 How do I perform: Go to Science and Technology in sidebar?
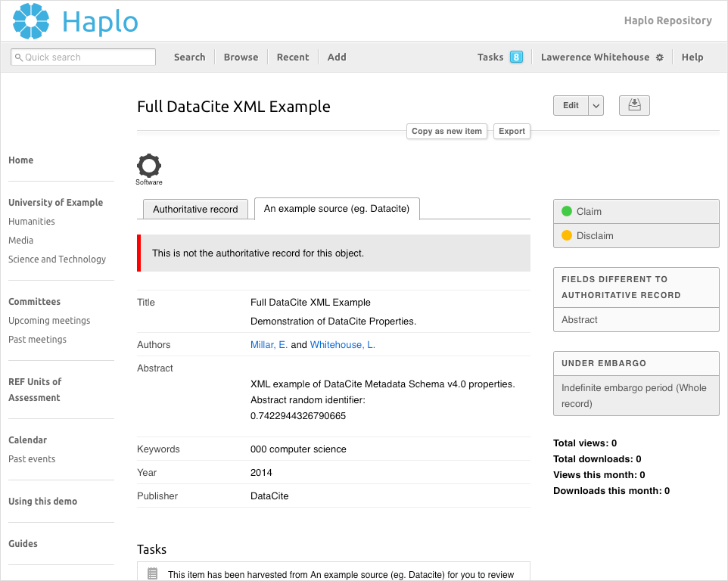coord(57,259)
